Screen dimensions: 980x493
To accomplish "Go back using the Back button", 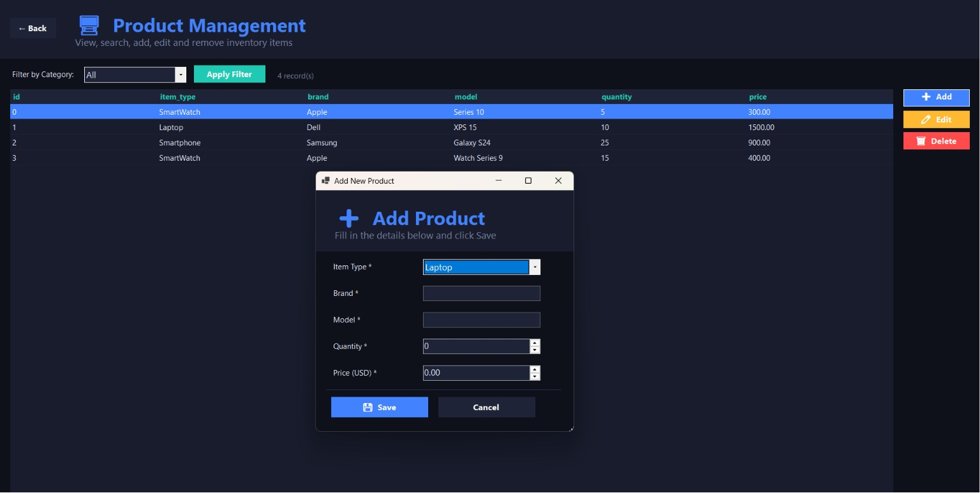I will tap(33, 28).
